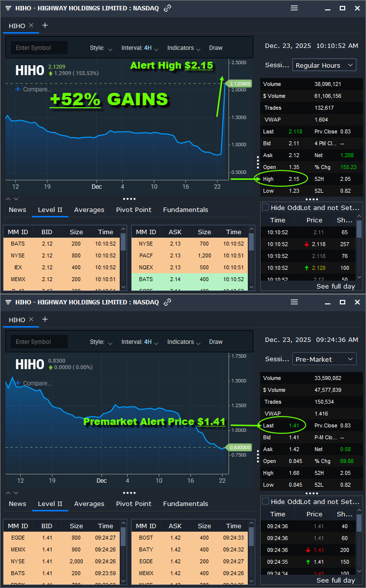Open the Regular Hours session dropdown
Viewport: 366px width, 588px height.
coord(324,65)
